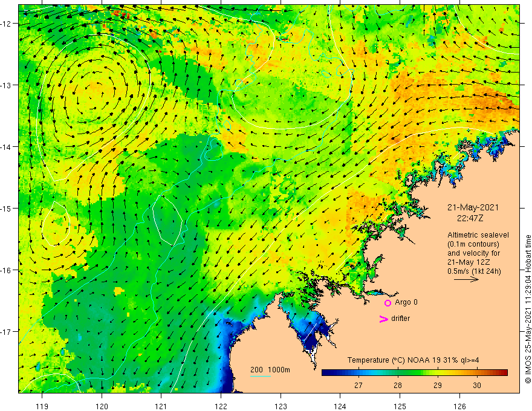Click the 0.5m/s velocity reference arrow
Screen dimensions: 532x411
click(x=466, y=279)
